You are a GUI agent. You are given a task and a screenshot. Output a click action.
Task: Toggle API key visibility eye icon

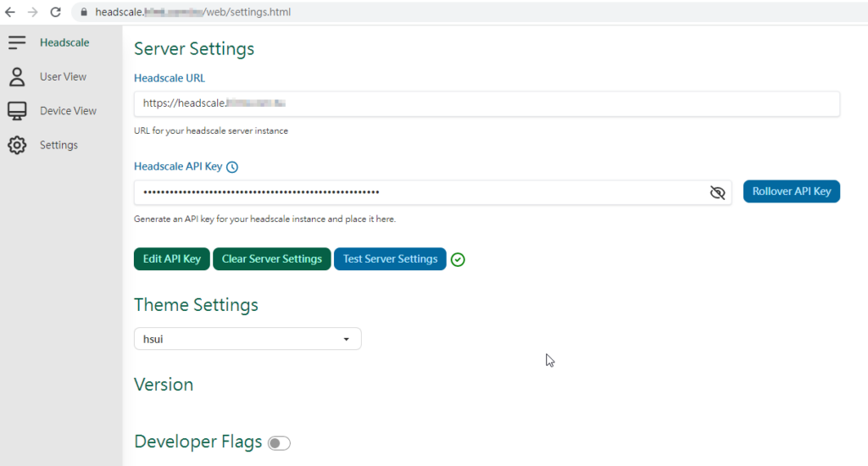coord(717,192)
